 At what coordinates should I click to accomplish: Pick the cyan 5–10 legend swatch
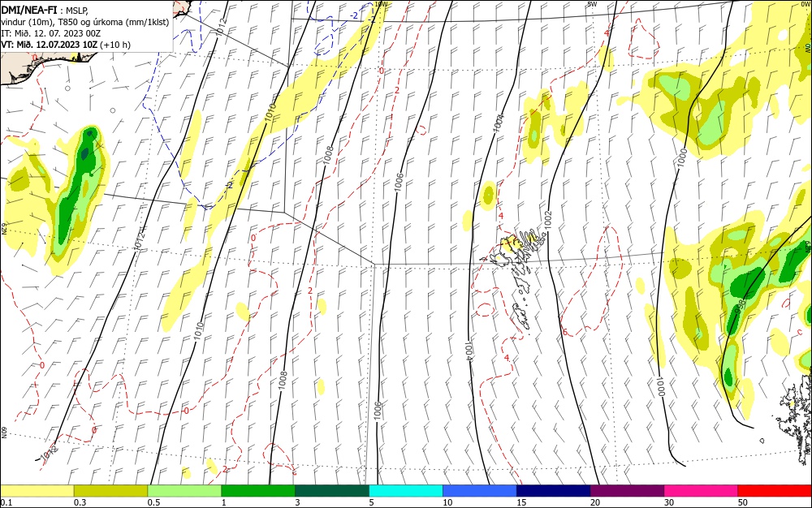click(406, 491)
